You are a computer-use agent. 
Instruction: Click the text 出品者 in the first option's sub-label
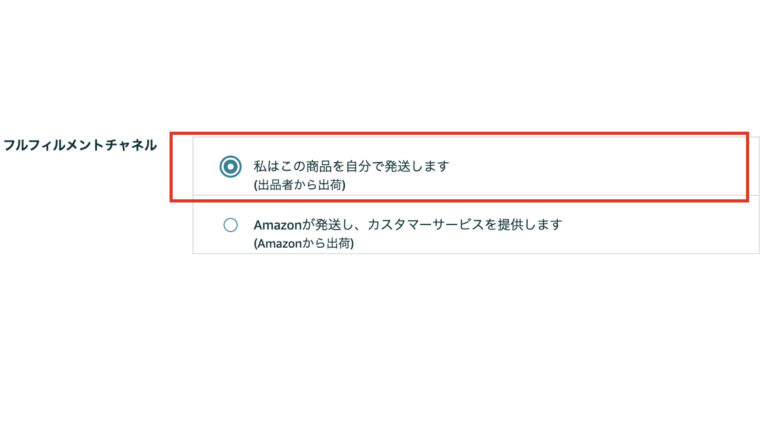[x=275, y=185]
